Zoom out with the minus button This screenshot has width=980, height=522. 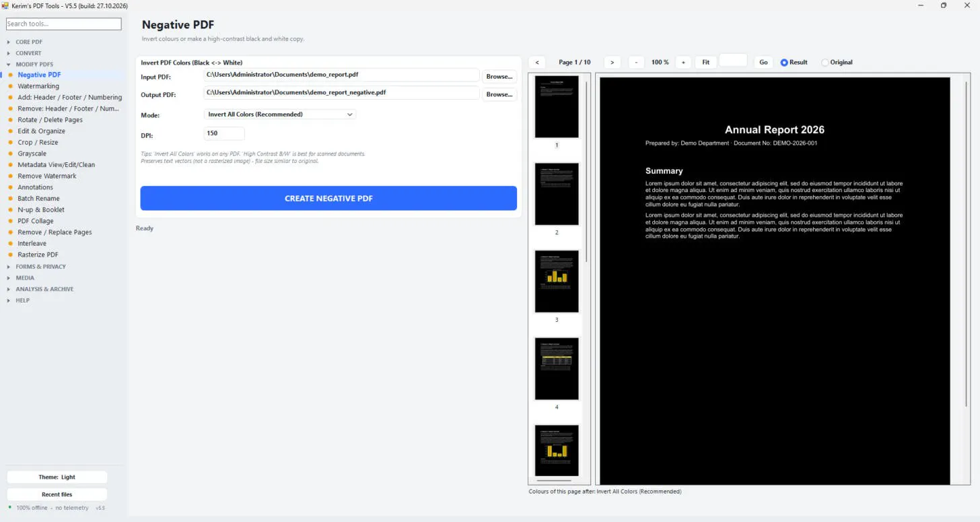tap(636, 62)
